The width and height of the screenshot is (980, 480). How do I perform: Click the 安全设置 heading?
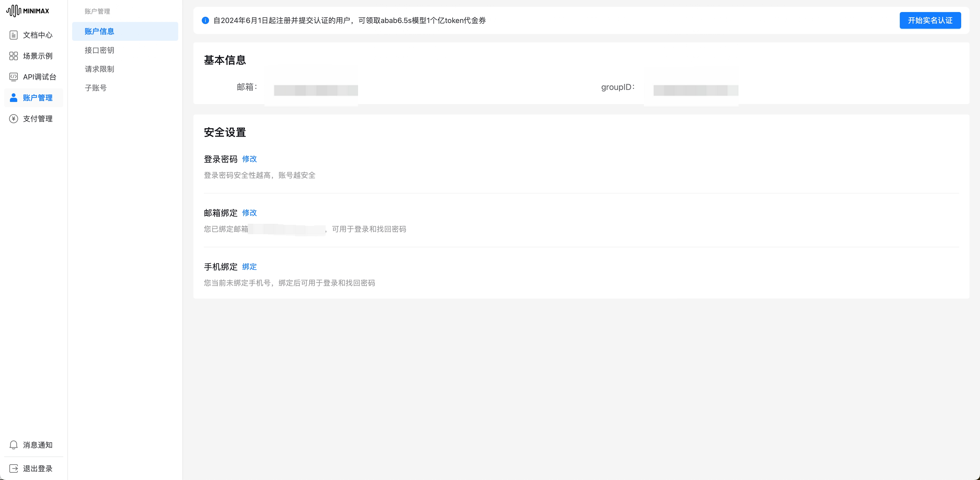225,133
